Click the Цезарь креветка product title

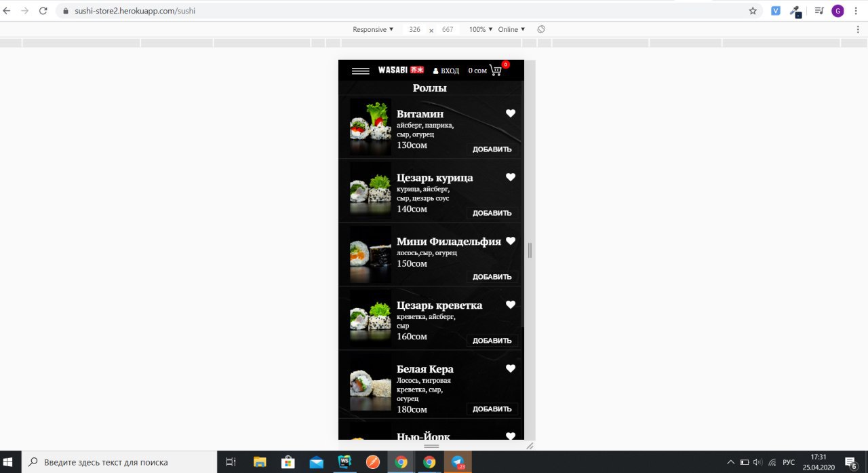[x=439, y=305]
